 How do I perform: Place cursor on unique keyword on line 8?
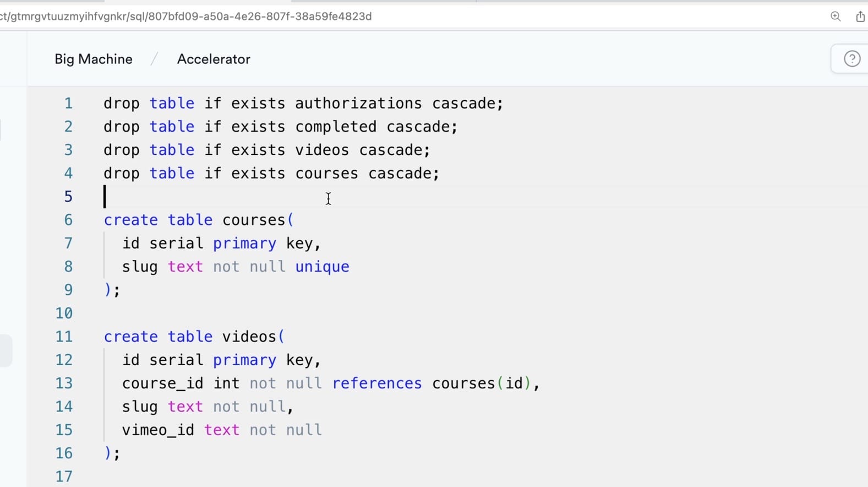coord(322,267)
